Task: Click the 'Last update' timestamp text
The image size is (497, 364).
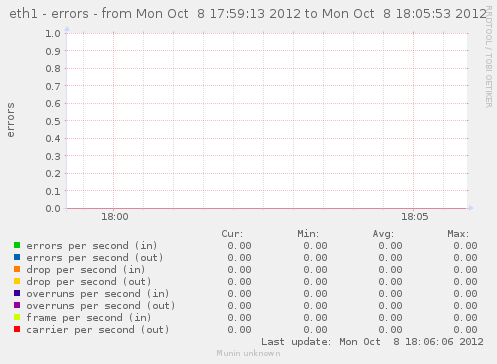Action: click(372, 342)
